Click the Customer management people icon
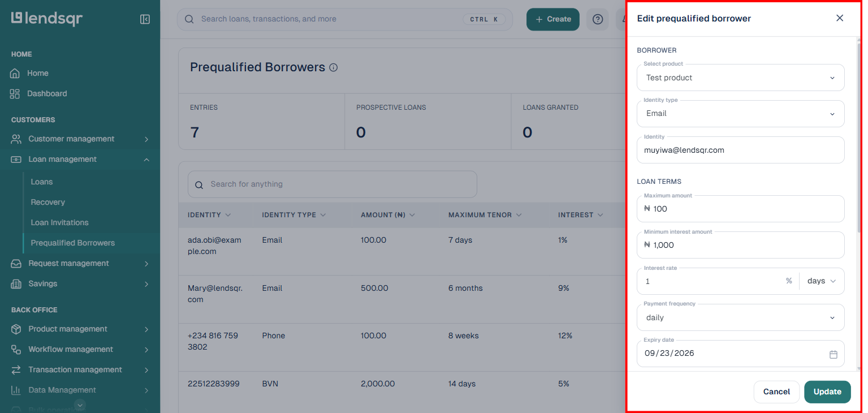The height and width of the screenshot is (413, 868). [x=16, y=139]
